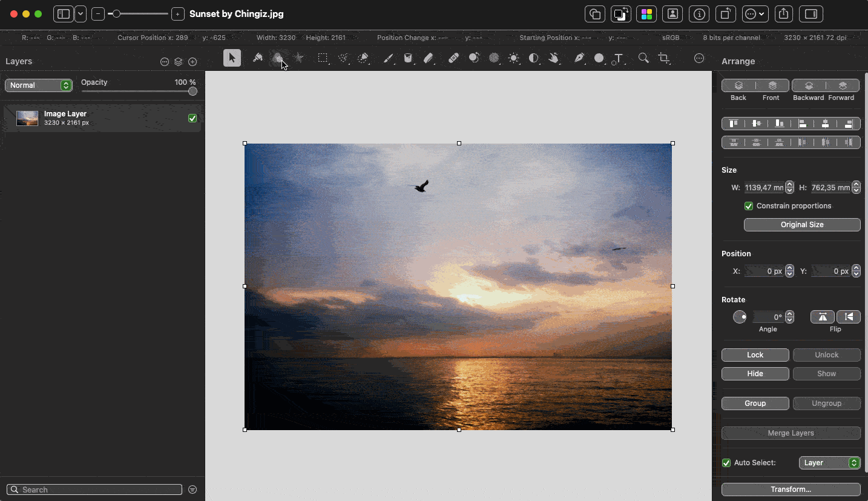Screen dimensions: 868x501
Task: Click the Hide button
Action: (x=755, y=374)
